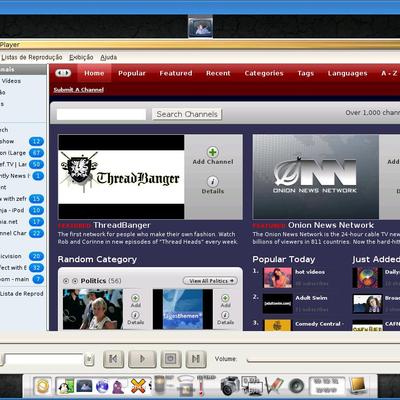The height and width of the screenshot is (400, 400).
Task: Open the Onion News Network title link
Action: 331,225
